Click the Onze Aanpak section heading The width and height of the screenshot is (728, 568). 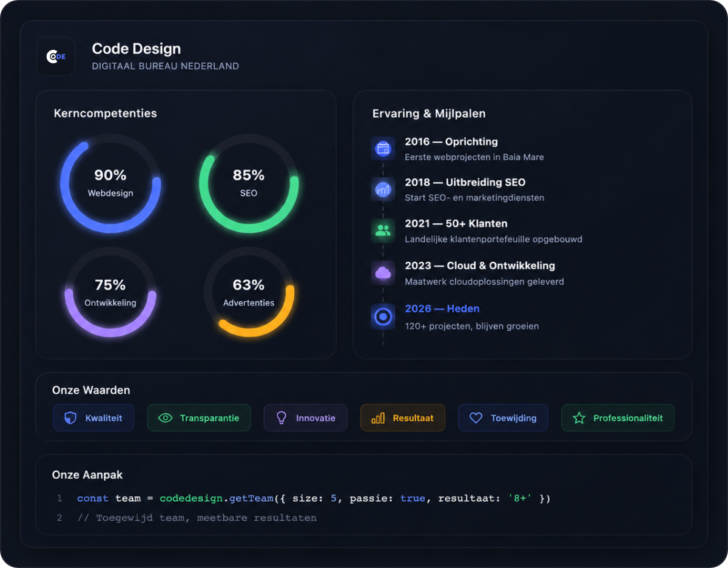click(x=87, y=475)
